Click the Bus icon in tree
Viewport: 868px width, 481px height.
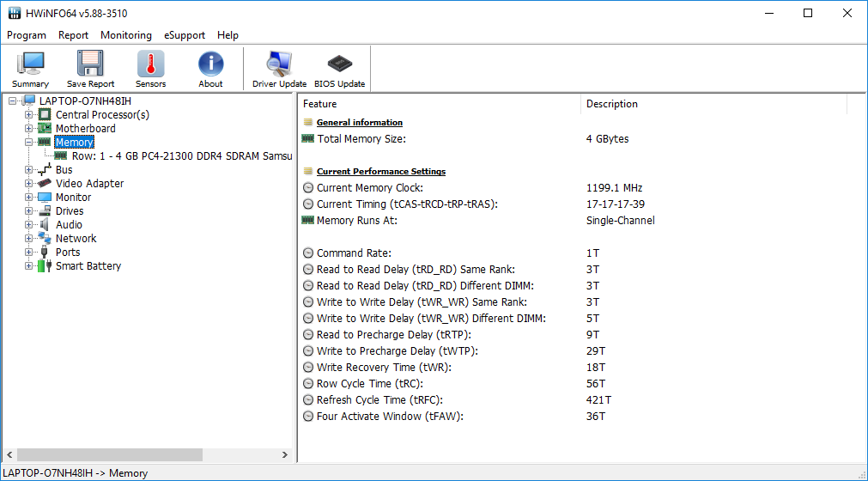point(45,169)
